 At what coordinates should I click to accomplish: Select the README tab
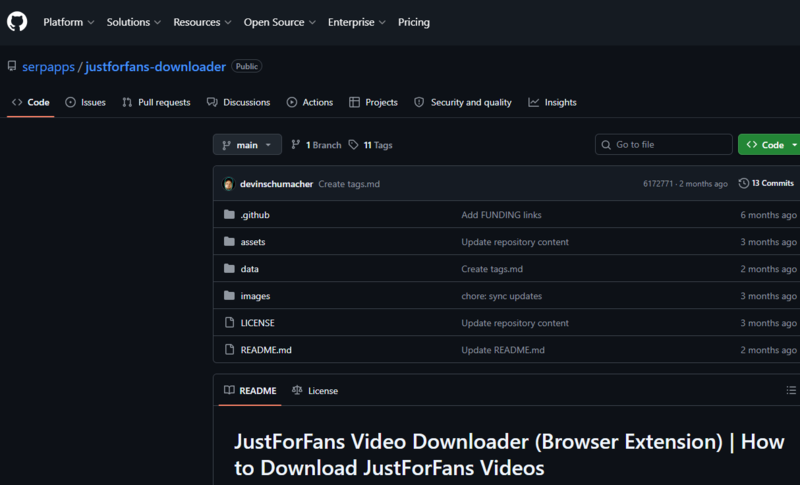pyautogui.click(x=250, y=391)
